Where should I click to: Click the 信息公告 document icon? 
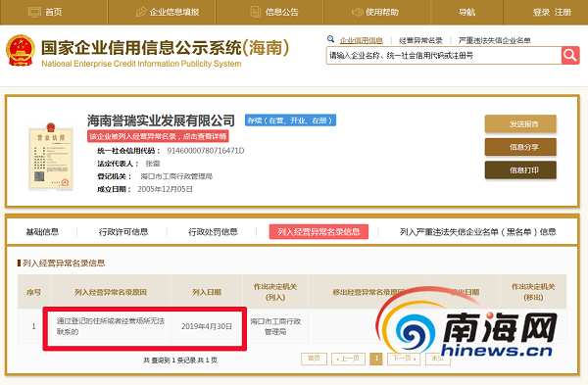256,12
